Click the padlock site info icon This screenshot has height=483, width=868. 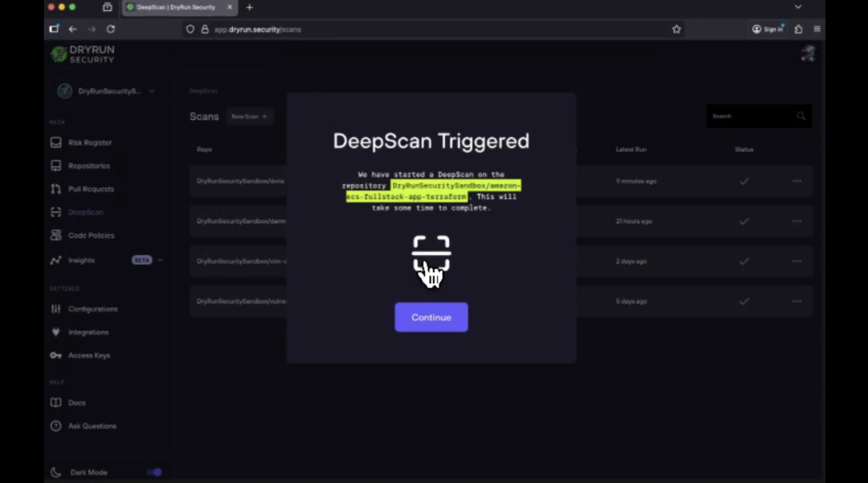(x=205, y=29)
